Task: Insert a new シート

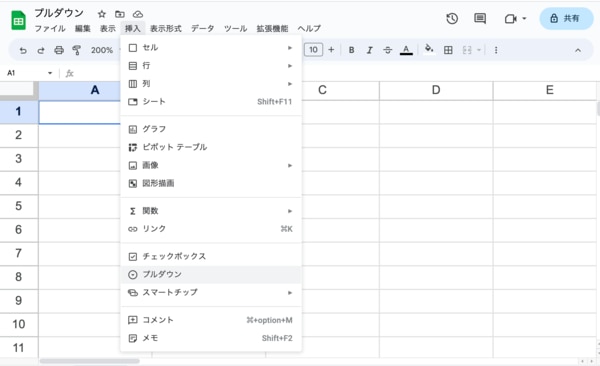Action: tap(211, 101)
